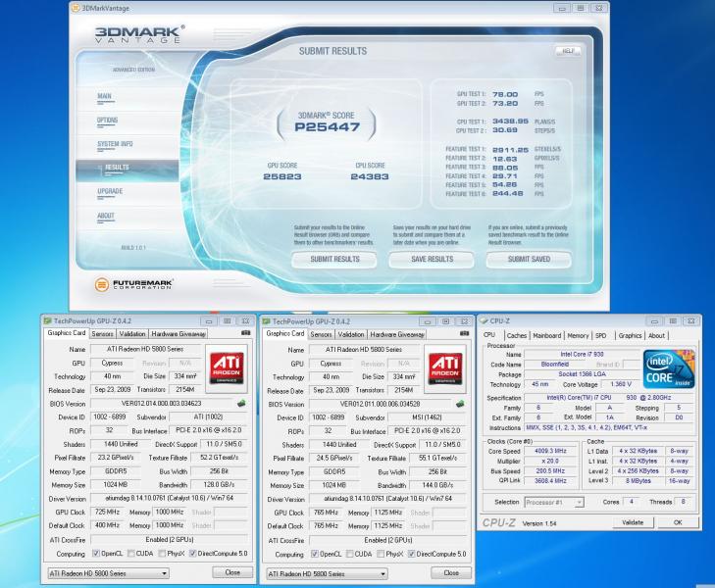Viewport: 715px width, 588px height.
Task: Open Hardware Giveaway tab in right GPU-Z window
Action: [397, 334]
